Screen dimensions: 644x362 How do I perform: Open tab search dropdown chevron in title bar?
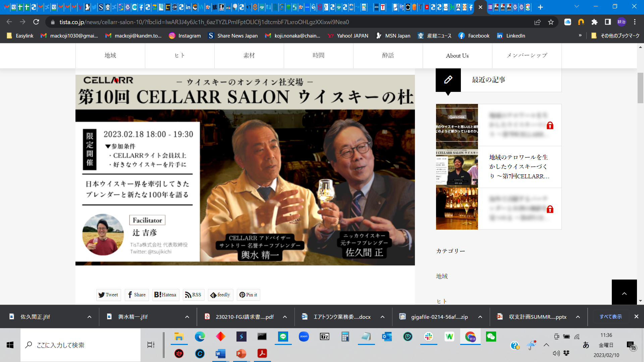pos(577,7)
